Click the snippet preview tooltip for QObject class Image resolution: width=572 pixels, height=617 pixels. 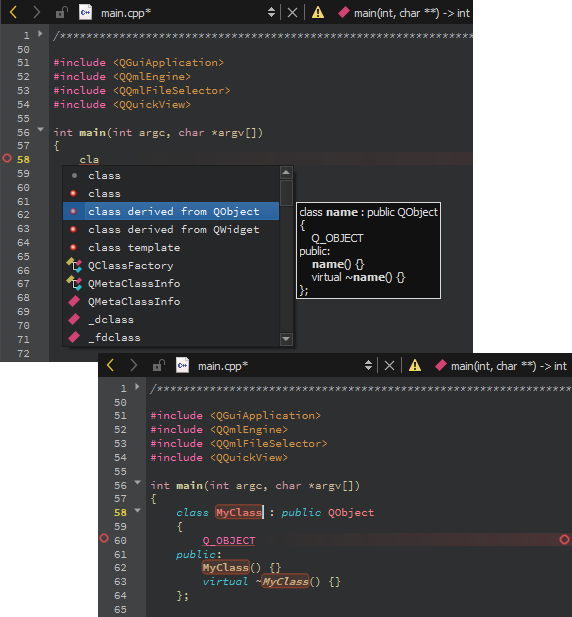pos(368,251)
